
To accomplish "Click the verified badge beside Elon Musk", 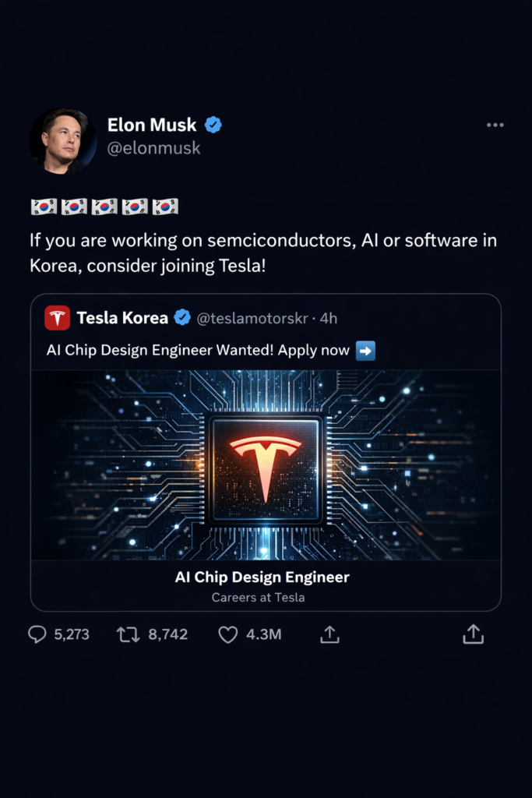I will (x=213, y=125).
